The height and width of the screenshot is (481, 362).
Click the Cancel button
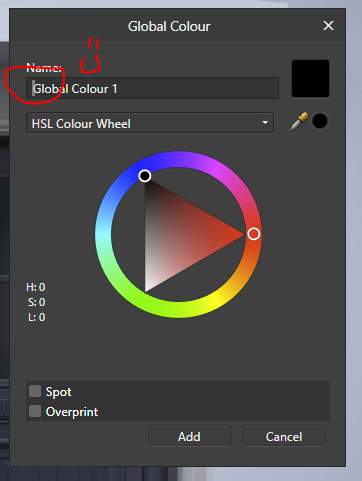284,436
